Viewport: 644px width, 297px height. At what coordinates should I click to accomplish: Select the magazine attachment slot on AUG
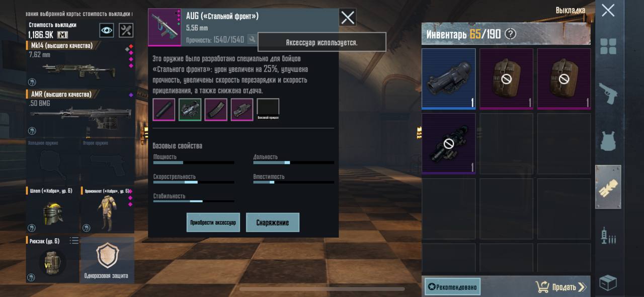pos(216,110)
